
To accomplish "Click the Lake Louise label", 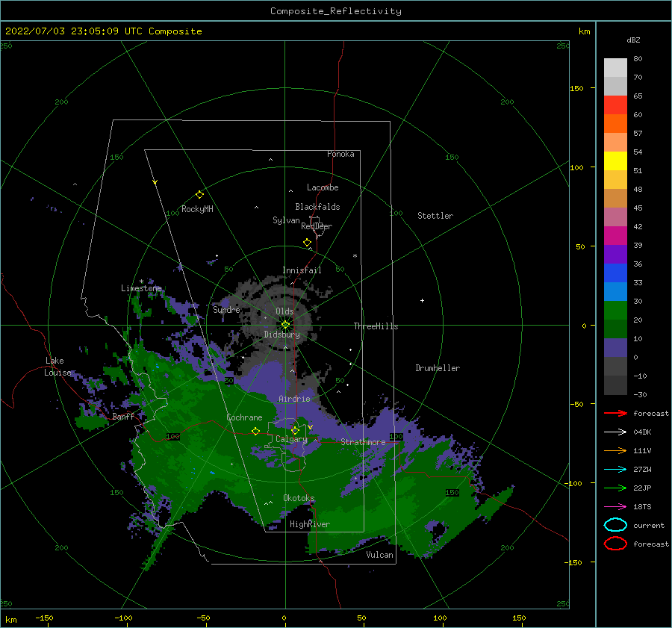I will coord(57,367).
